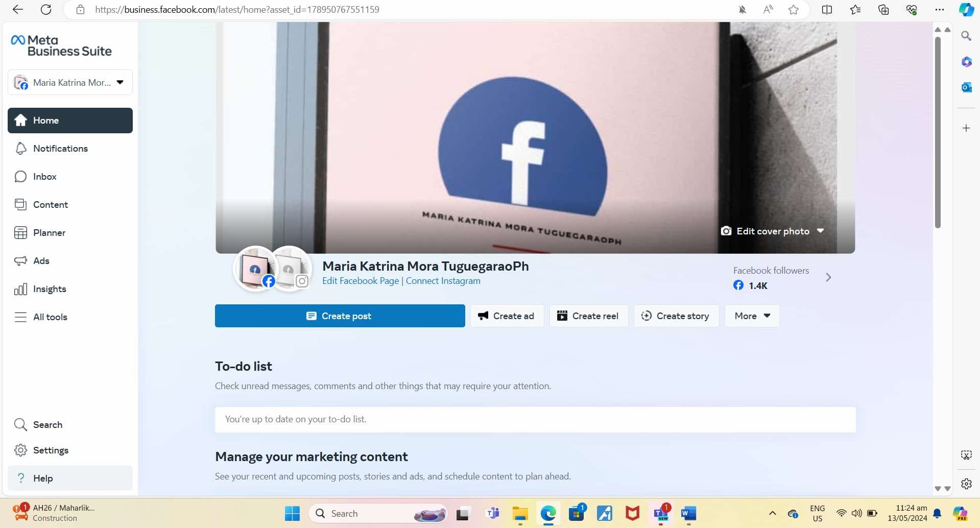Click the Meta Business Suite logo

click(x=61, y=45)
